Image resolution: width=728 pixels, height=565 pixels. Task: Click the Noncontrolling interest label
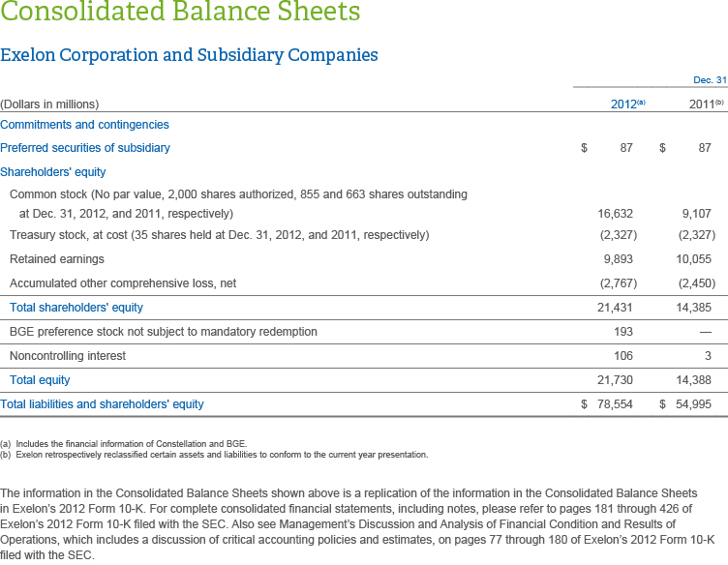(68, 356)
